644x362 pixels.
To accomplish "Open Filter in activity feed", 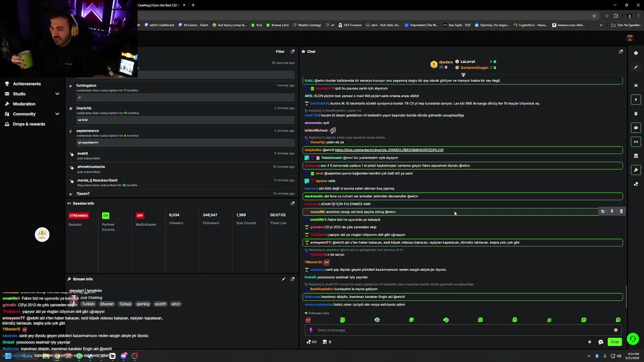I will pos(280,51).
